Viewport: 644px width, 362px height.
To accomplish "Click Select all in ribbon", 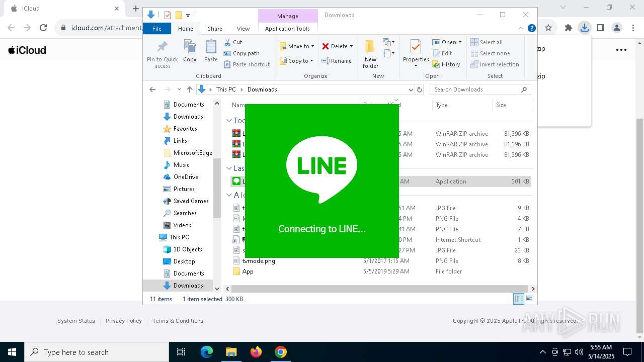I will click(x=487, y=42).
